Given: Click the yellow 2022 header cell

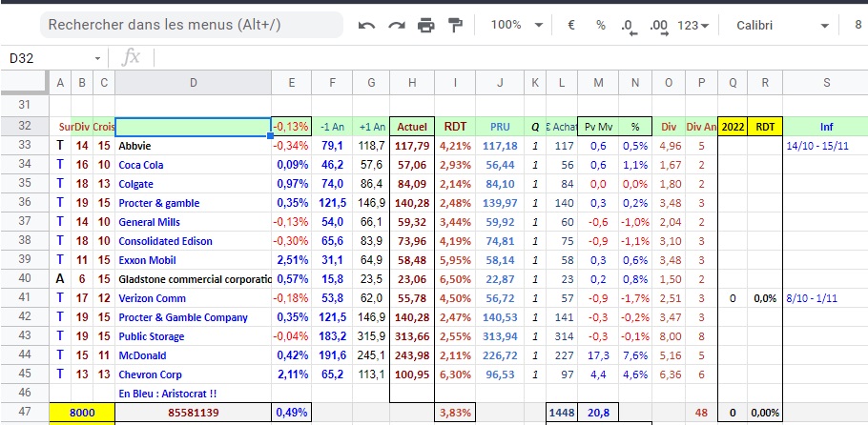Looking at the screenshot, I should coord(733,127).
